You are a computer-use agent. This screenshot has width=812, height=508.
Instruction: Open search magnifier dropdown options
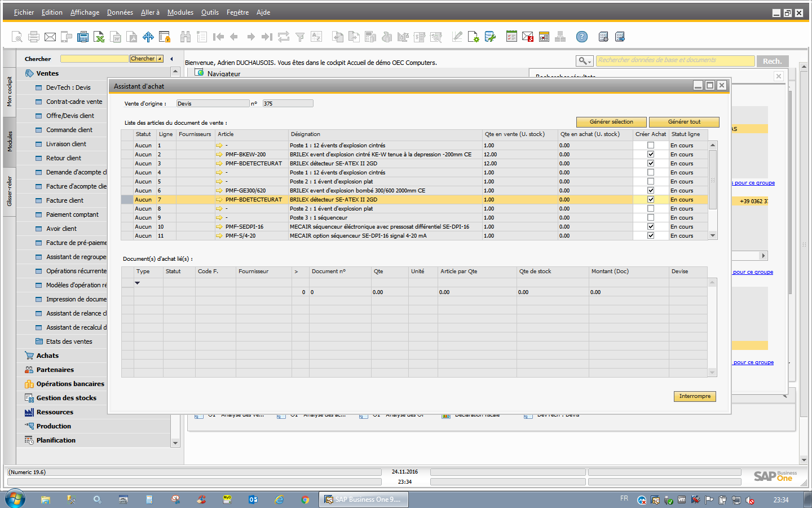[584, 61]
